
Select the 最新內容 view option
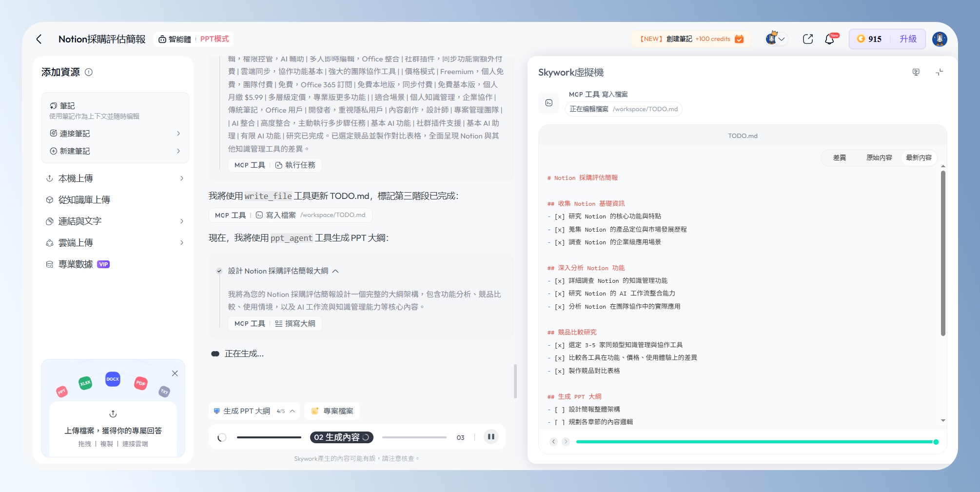coord(919,158)
